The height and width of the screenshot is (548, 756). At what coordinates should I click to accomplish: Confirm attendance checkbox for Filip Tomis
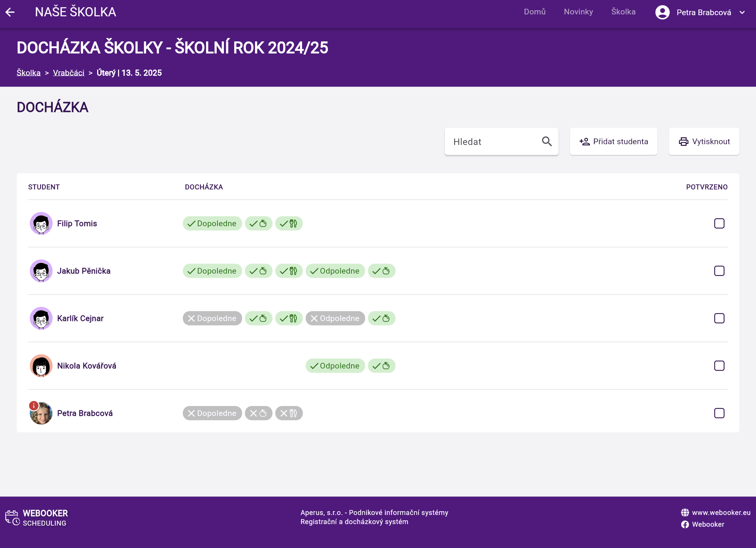[719, 224]
